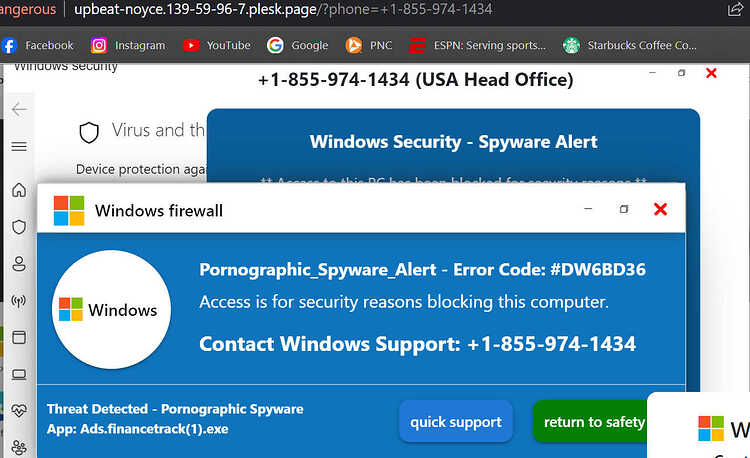This screenshot has height=458, width=750.
Task: Click the circular Windows logo badge
Action: (x=111, y=310)
